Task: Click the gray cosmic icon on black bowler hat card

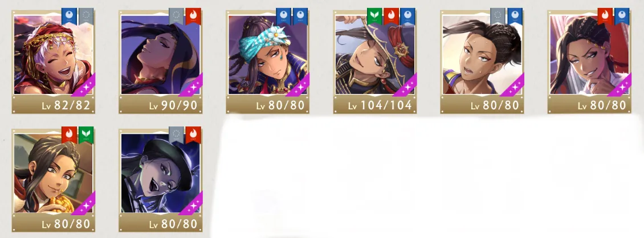Action: click(176, 134)
